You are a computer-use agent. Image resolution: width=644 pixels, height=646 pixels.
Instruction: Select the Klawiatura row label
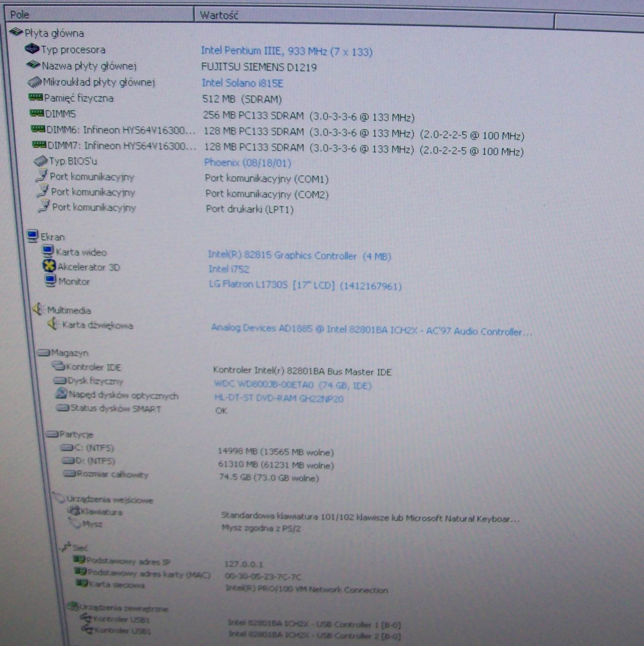(x=101, y=512)
